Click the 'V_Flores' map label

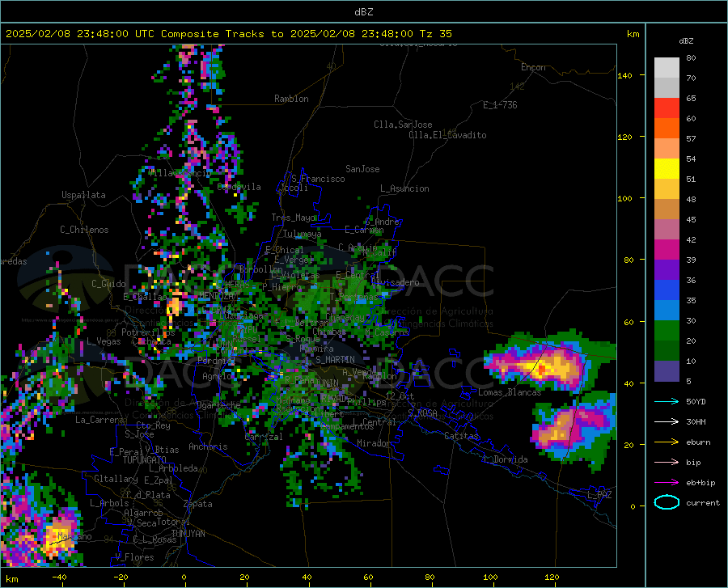point(134,557)
